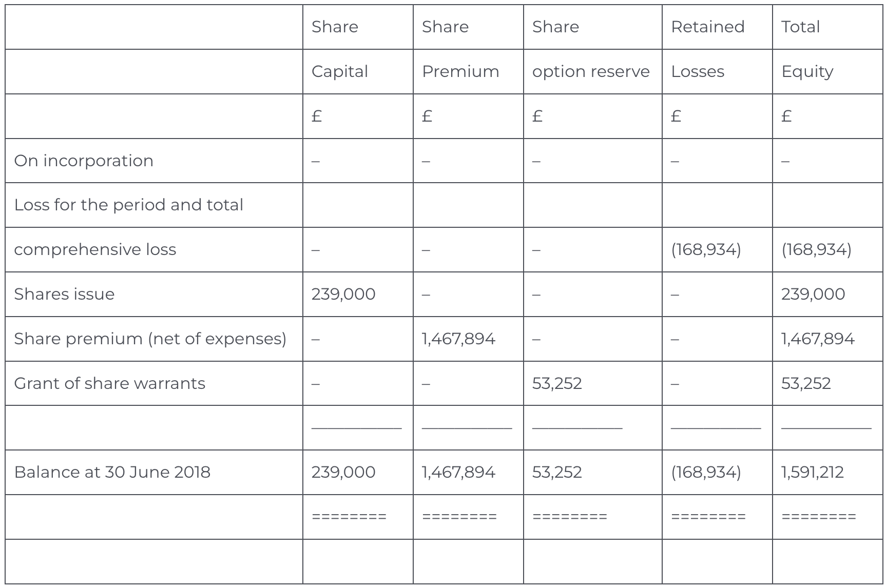Select the "Shares issue" row label
Viewport: 886px width, 588px height.
tap(64, 295)
